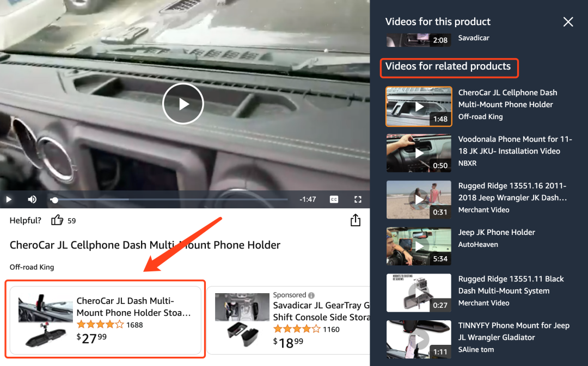Click the large play button on video
The height and width of the screenshot is (366, 588).
pos(183,104)
